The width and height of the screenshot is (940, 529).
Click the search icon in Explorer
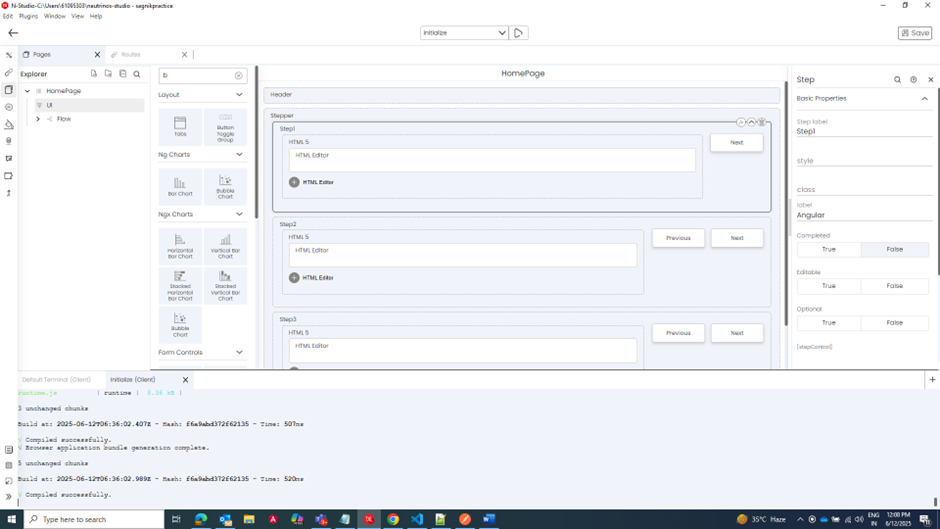(137, 74)
